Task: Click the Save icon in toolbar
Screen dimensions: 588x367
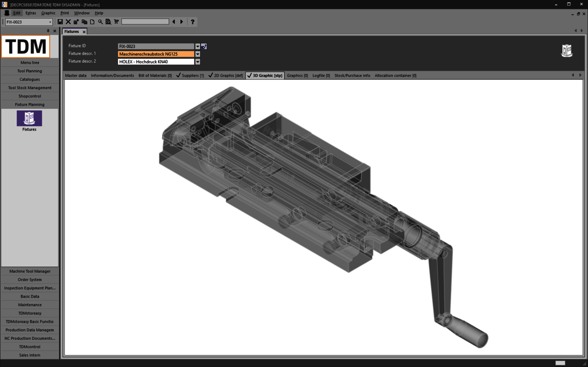Action: pos(60,22)
